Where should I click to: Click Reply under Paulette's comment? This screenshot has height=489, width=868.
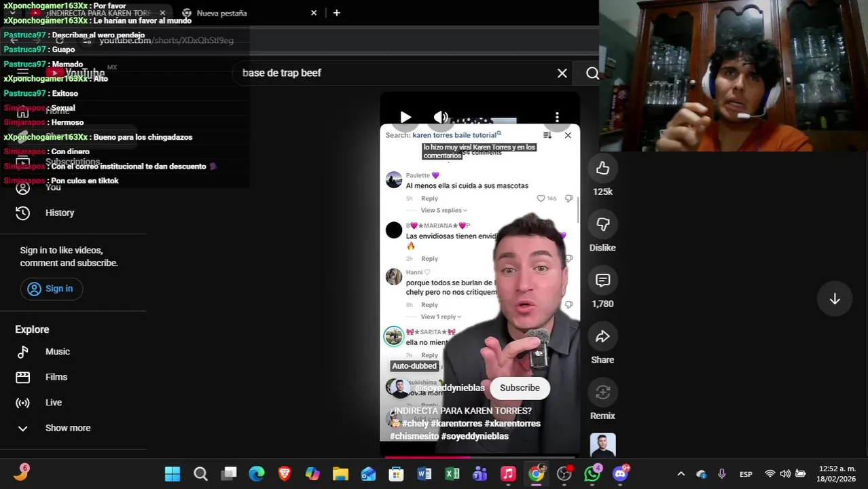tap(429, 198)
